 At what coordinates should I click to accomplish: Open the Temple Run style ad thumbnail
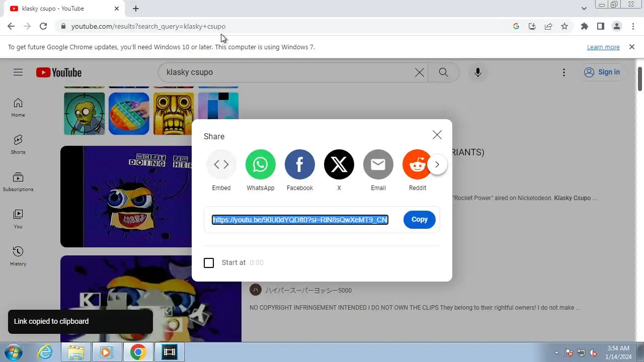(x=174, y=114)
